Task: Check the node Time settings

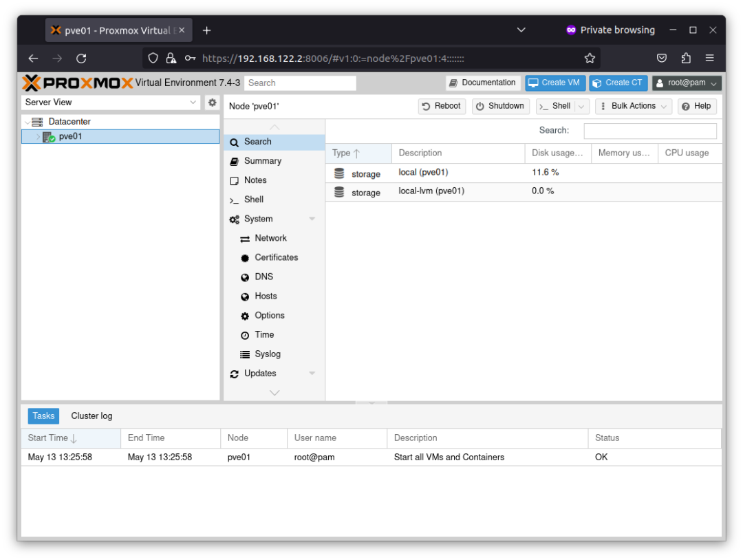Action: 265,334
